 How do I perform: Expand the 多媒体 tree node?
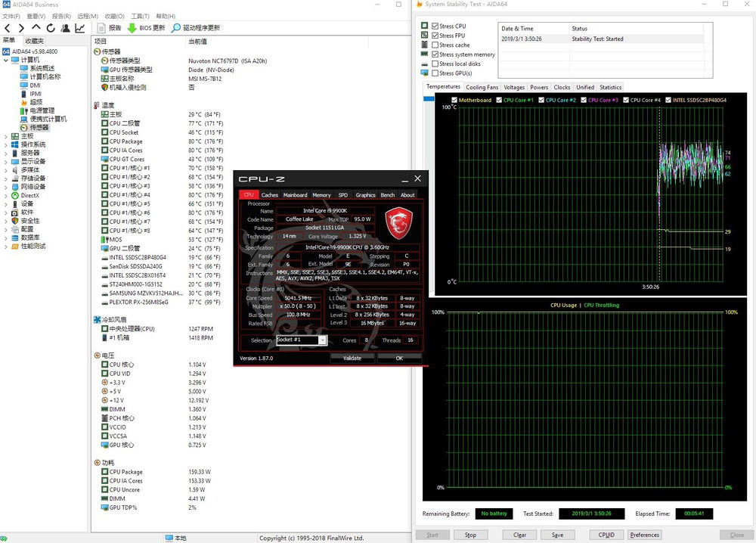tap(6, 170)
